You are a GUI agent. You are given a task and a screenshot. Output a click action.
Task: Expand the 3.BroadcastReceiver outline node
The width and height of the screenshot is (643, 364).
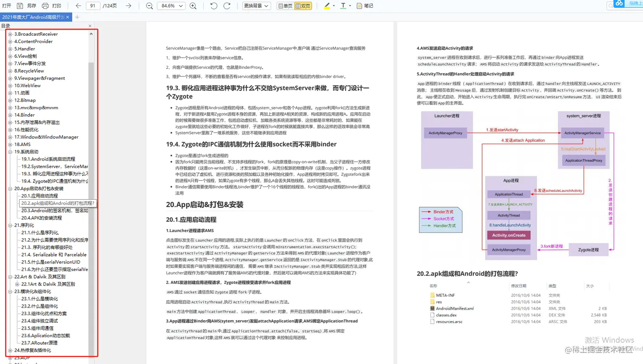point(10,34)
